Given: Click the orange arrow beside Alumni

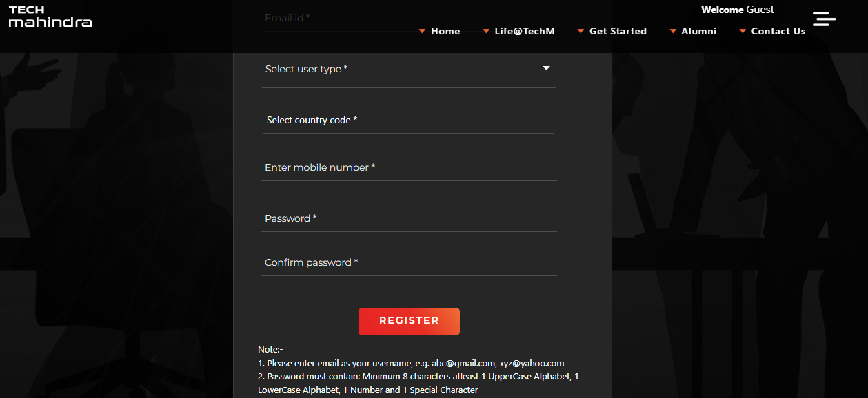Looking at the screenshot, I should 673,32.
